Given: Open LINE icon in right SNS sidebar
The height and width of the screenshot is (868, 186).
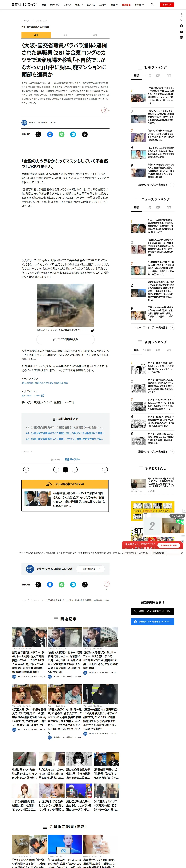Looking at the screenshot, I should tap(181, 37).
